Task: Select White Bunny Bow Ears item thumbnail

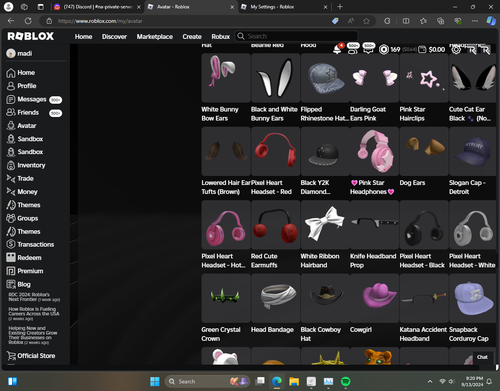Action: click(226, 78)
